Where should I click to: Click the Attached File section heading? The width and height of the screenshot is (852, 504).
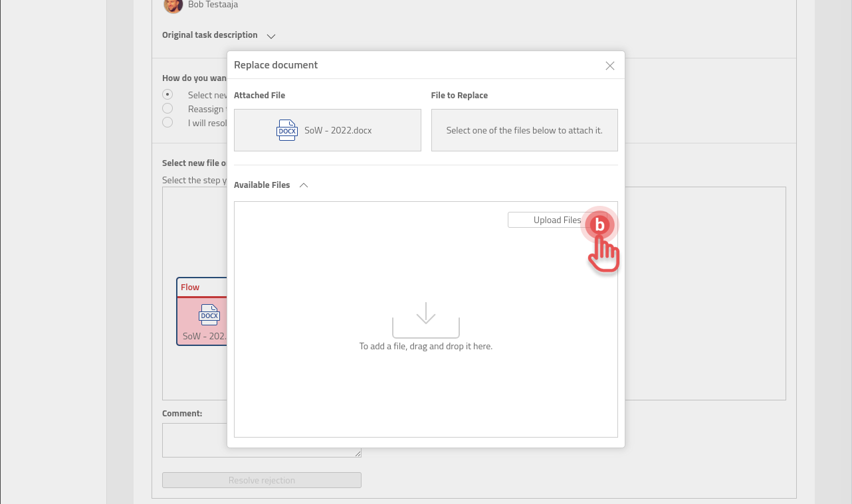pyautogui.click(x=259, y=95)
